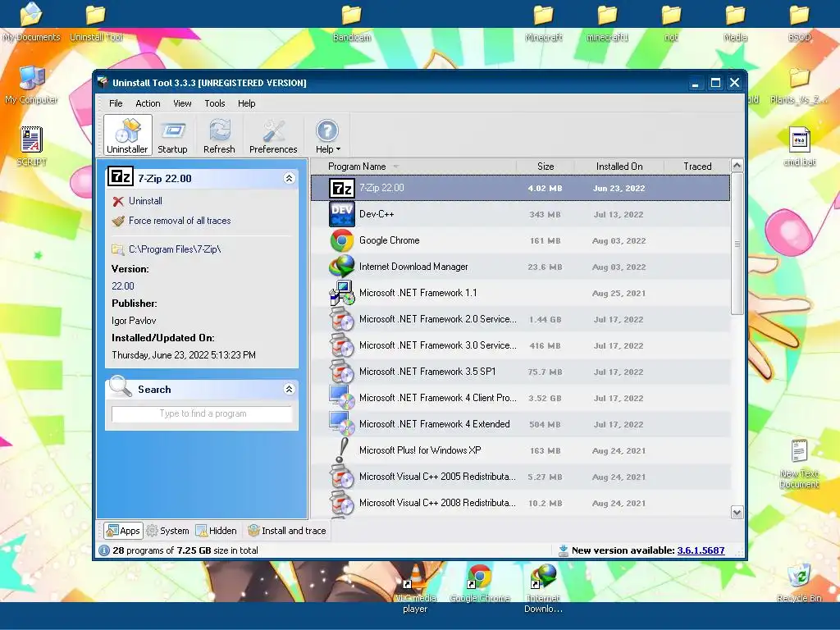Open the new version 3.6.1.5687 link
The width and height of the screenshot is (840, 630).
(x=701, y=550)
